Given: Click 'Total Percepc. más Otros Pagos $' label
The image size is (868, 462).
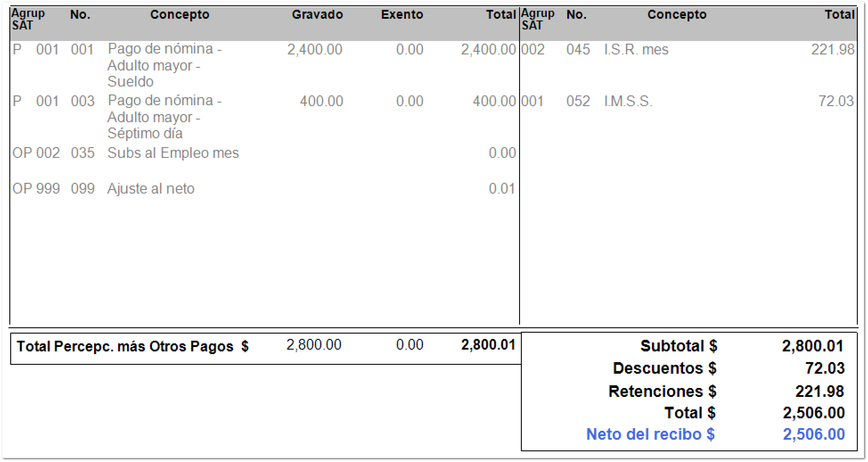Looking at the screenshot, I should 133,346.
